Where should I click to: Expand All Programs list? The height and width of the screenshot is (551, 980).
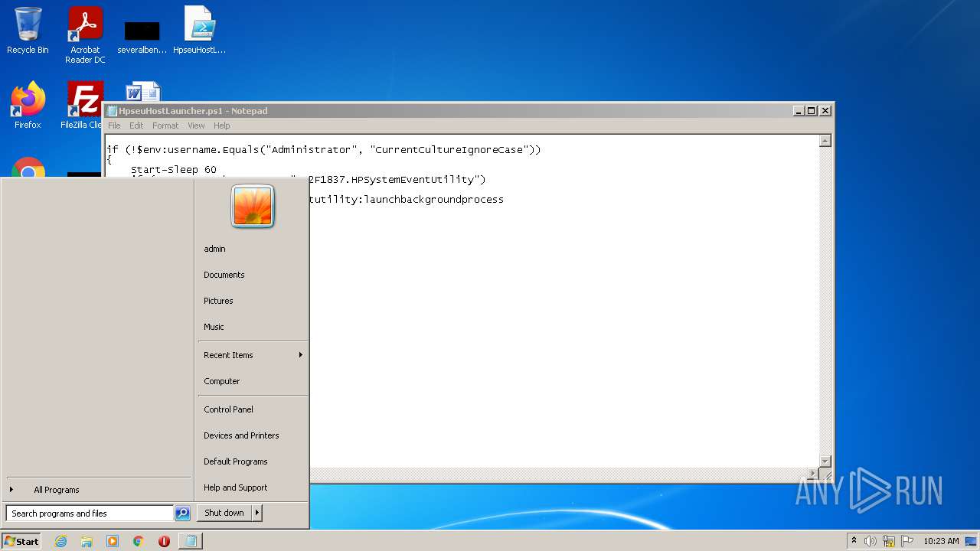(x=98, y=490)
